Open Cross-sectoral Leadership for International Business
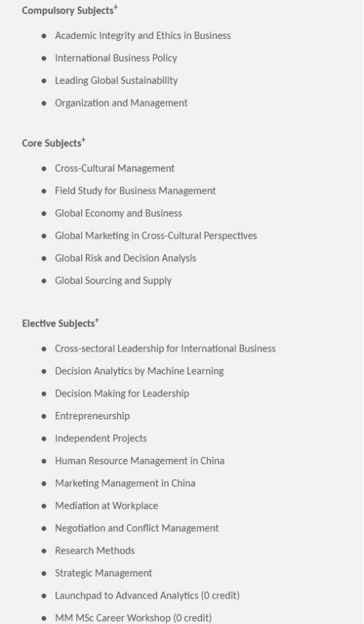This screenshot has width=364, height=624. click(x=166, y=349)
